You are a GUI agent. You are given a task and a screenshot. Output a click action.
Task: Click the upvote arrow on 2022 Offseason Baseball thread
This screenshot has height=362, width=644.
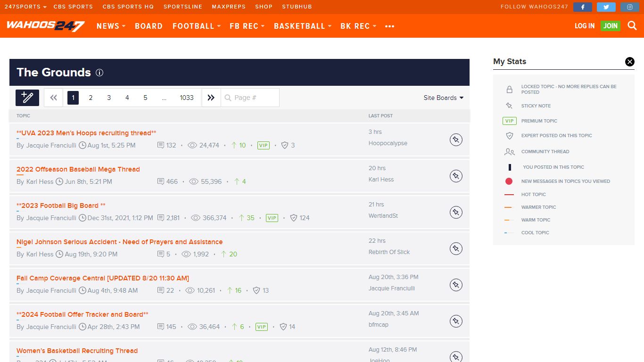pyautogui.click(x=237, y=181)
